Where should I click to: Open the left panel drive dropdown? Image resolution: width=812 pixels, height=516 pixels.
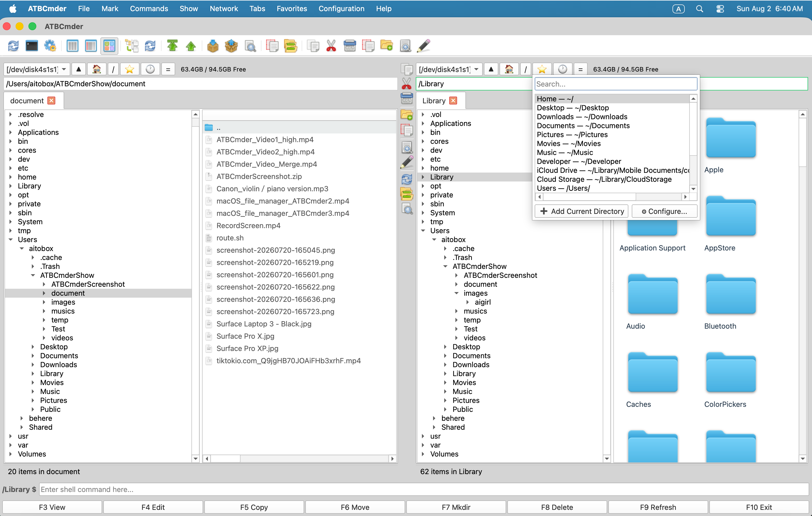(x=37, y=69)
